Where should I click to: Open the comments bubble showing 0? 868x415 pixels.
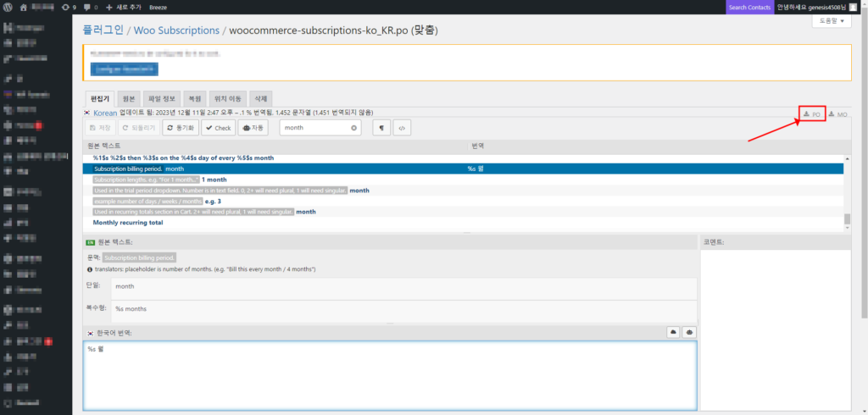click(90, 7)
